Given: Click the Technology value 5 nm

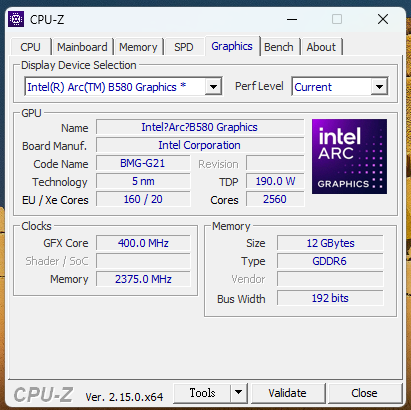Looking at the screenshot, I should point(143,181).
